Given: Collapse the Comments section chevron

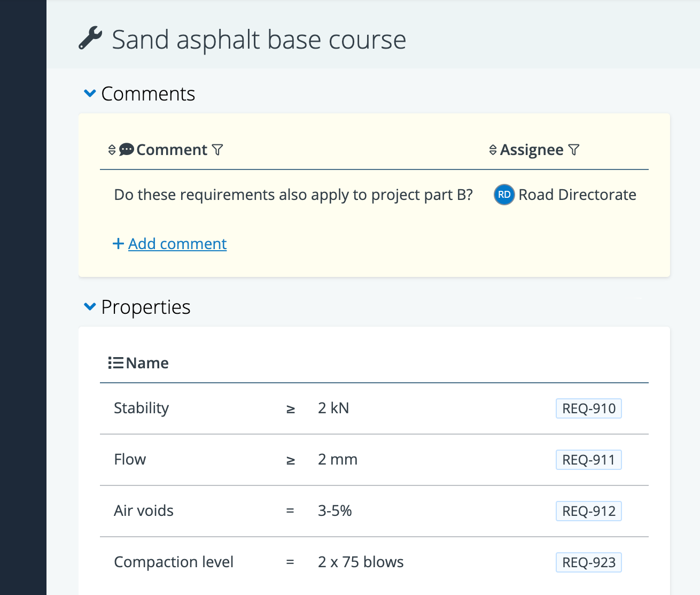Looking at the screenshot, I should pyautogui.click(x=90, y=94).
